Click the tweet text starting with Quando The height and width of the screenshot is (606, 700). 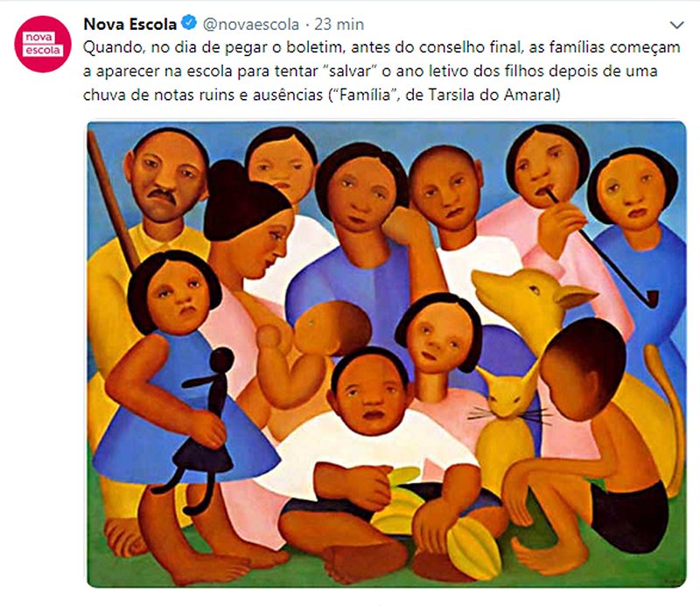(381, 71)
